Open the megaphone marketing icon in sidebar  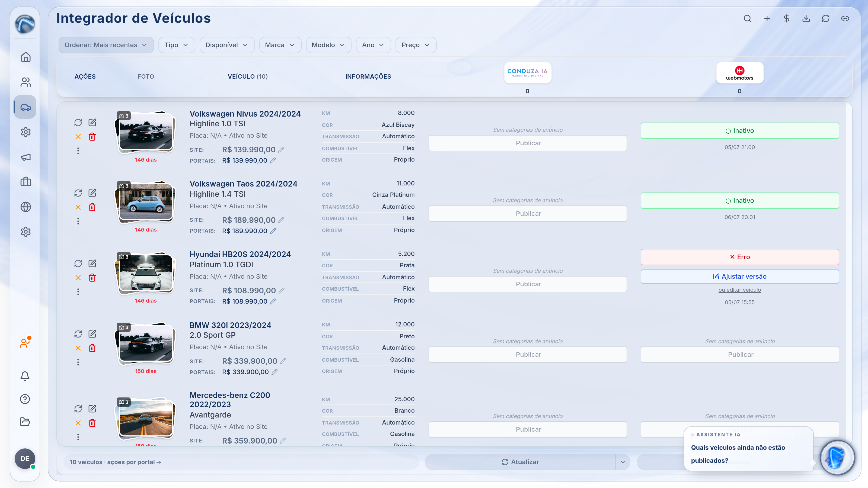tap(25, 157)
